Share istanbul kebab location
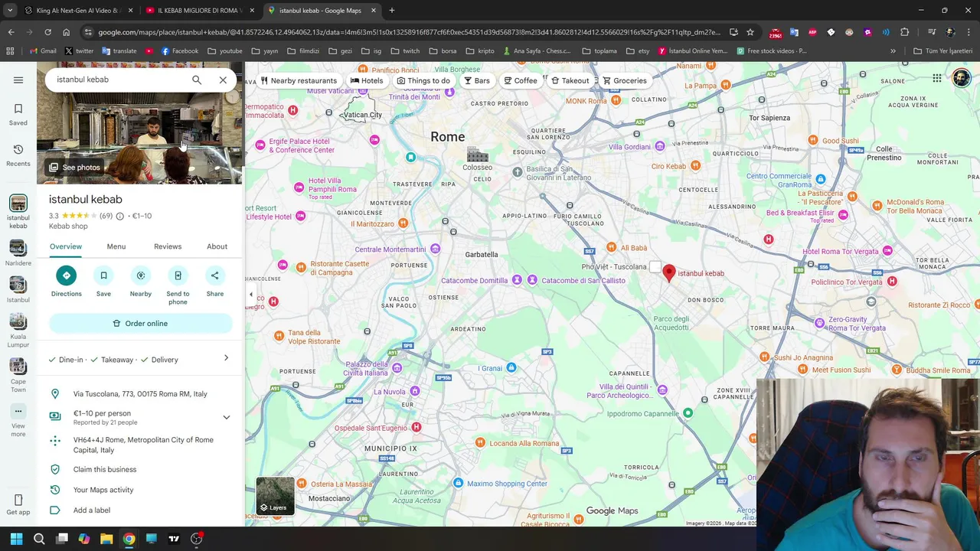980x551 pixels. 214,282
